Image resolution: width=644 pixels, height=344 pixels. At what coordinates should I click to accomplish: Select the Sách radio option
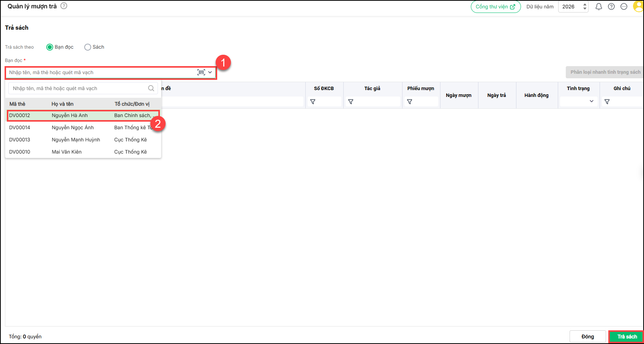88,47
